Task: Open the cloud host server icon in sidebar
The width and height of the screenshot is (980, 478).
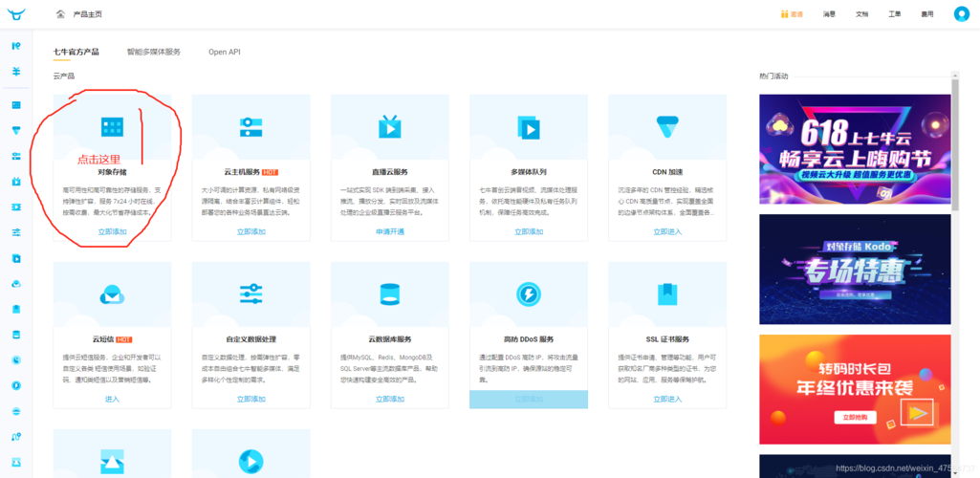Action: (x=17, y=156)
